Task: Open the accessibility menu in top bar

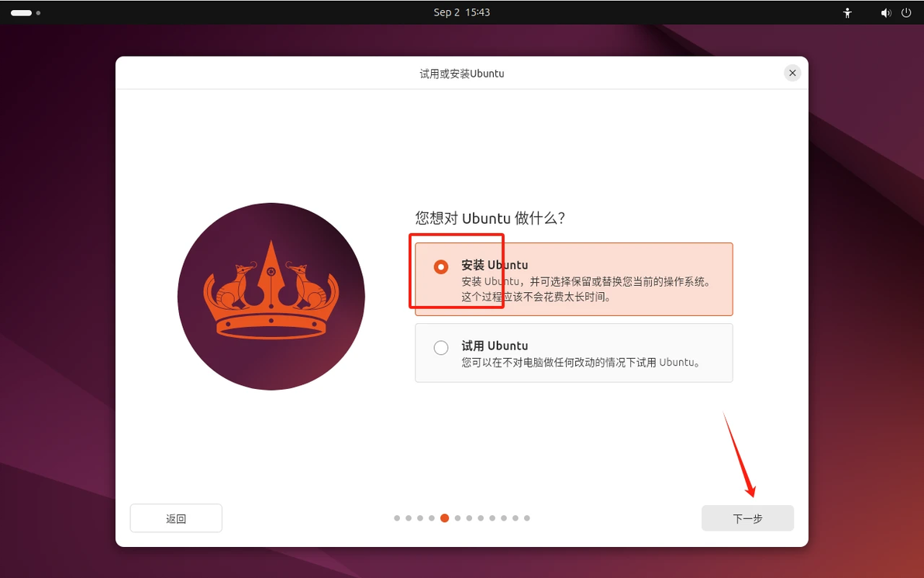Action: (847, 12)
